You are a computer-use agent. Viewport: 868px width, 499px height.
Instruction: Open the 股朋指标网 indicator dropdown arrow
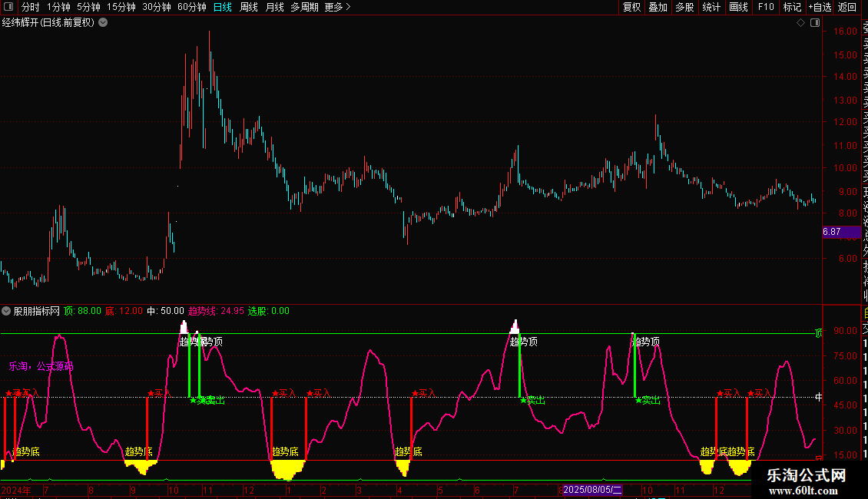point(6,311)
